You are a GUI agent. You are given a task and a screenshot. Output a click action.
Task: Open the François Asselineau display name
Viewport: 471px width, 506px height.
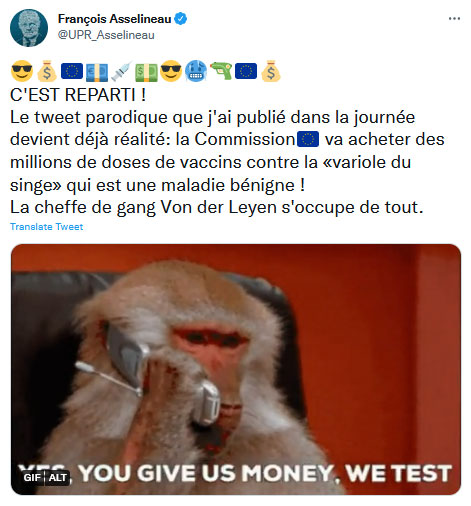tap(115, 19)
